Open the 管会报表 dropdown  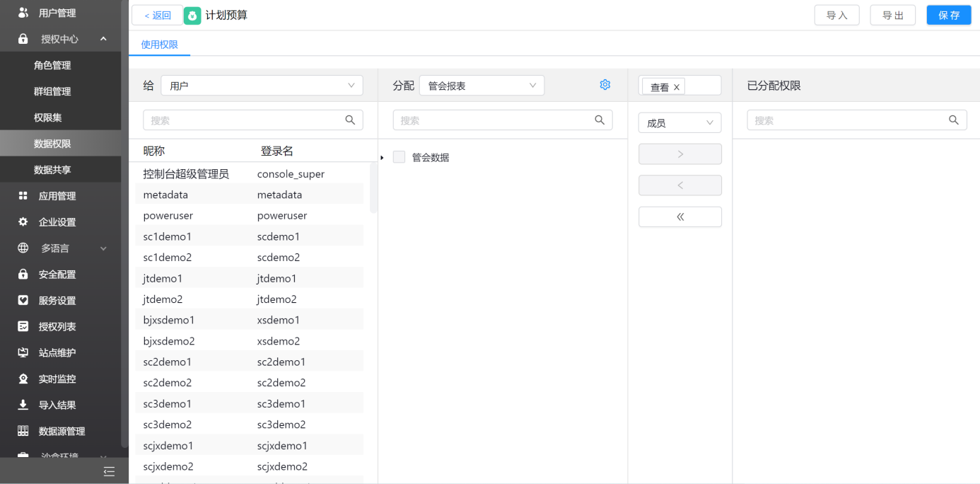(x=482, y=86)
